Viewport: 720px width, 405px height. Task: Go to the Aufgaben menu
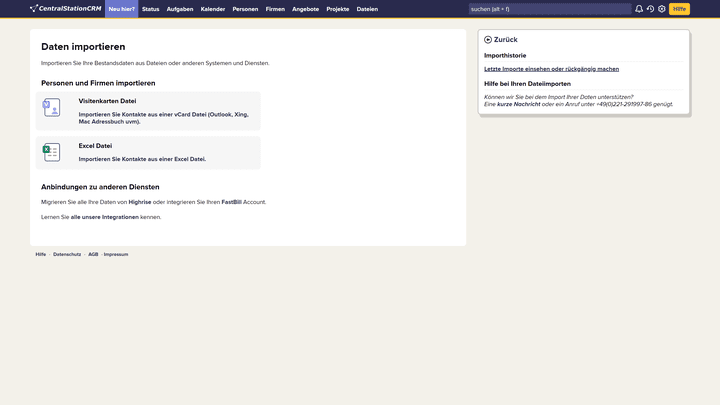[180, 9]
